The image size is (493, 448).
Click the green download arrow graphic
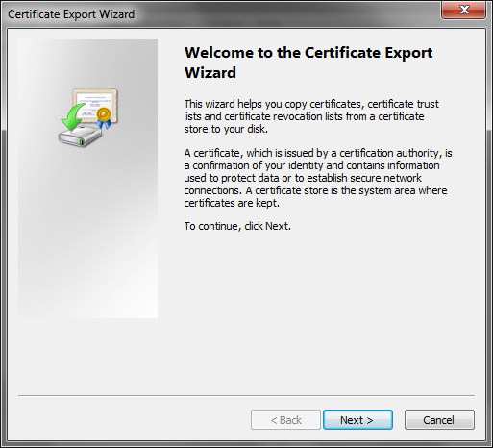(x=72, y=117)
